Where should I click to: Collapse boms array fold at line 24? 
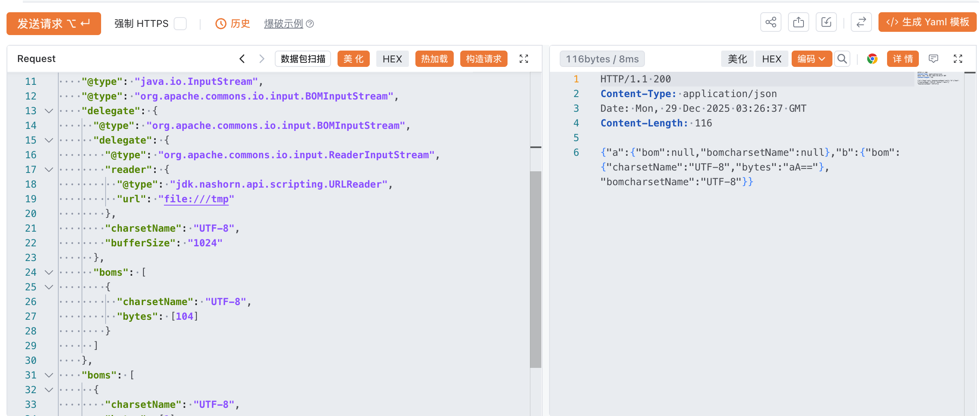(x=49, y=272)
